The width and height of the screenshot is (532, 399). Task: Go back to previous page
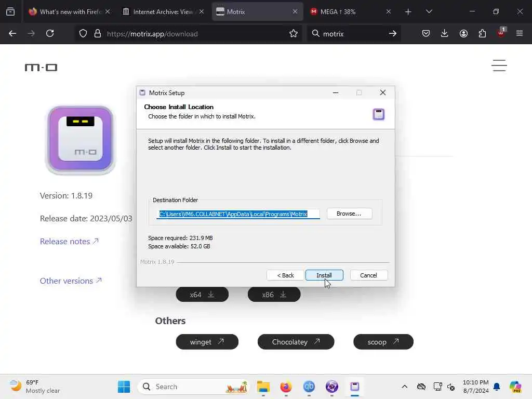pos(12,33)
